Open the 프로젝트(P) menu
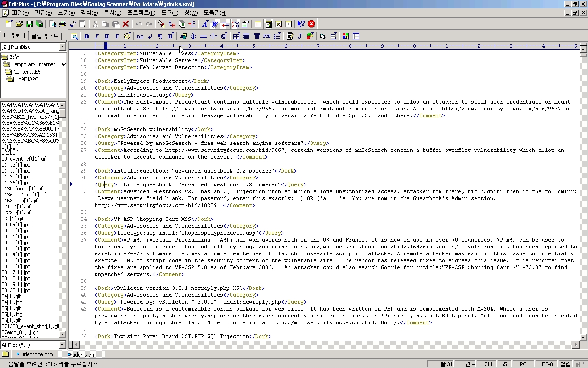Screen dimensions: 588x368 tap(141, 13)
